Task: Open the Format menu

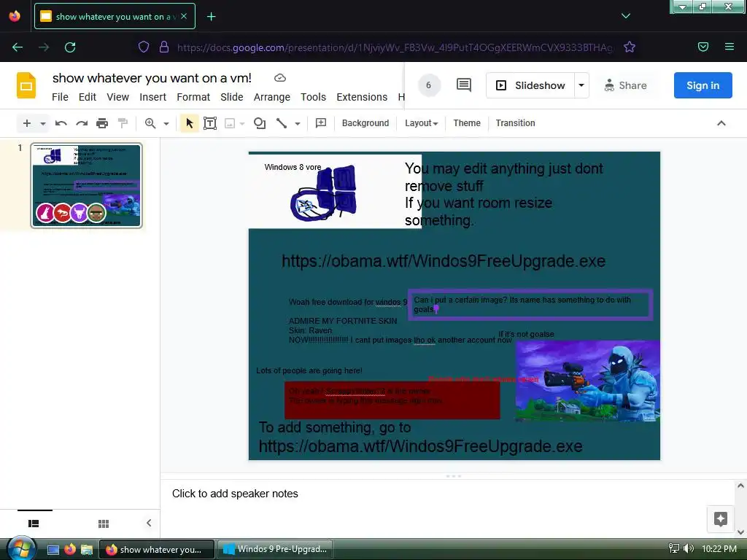Action: coord(193,97)
